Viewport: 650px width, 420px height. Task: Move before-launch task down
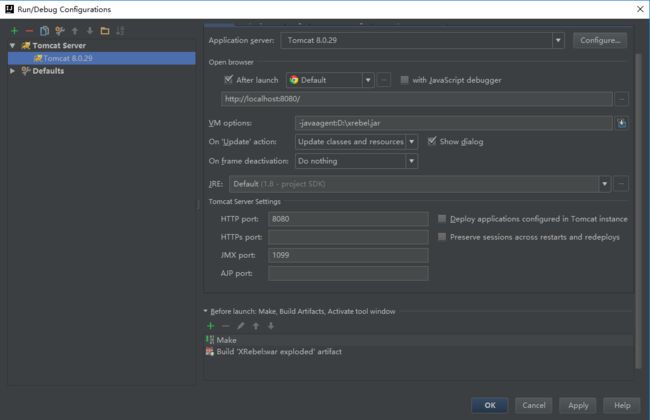271,326
